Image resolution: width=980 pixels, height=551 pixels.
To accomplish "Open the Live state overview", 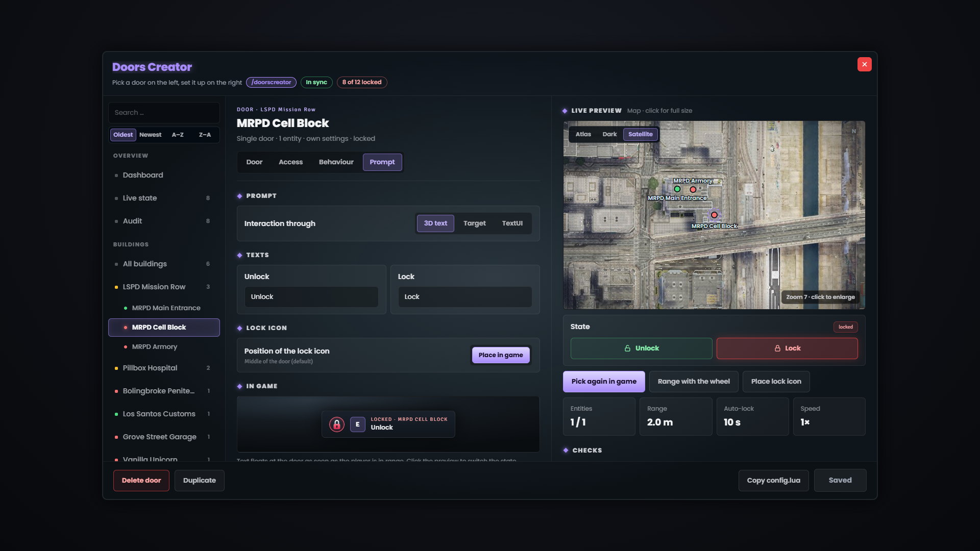I will 164,198.
